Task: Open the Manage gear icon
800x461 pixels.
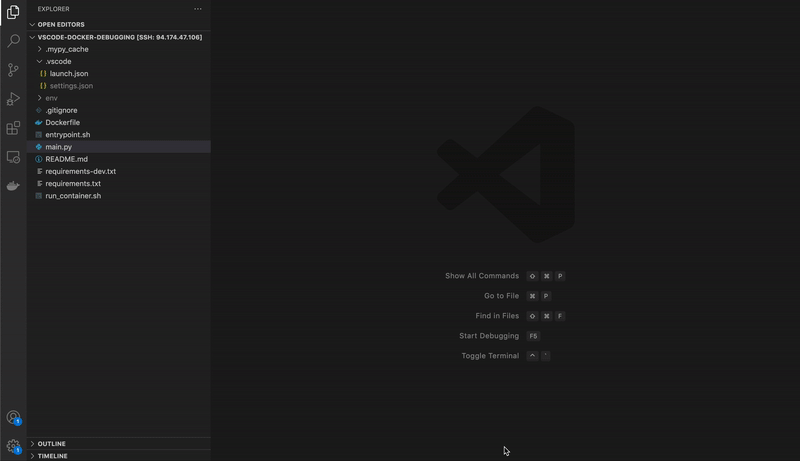Action: 13,447
